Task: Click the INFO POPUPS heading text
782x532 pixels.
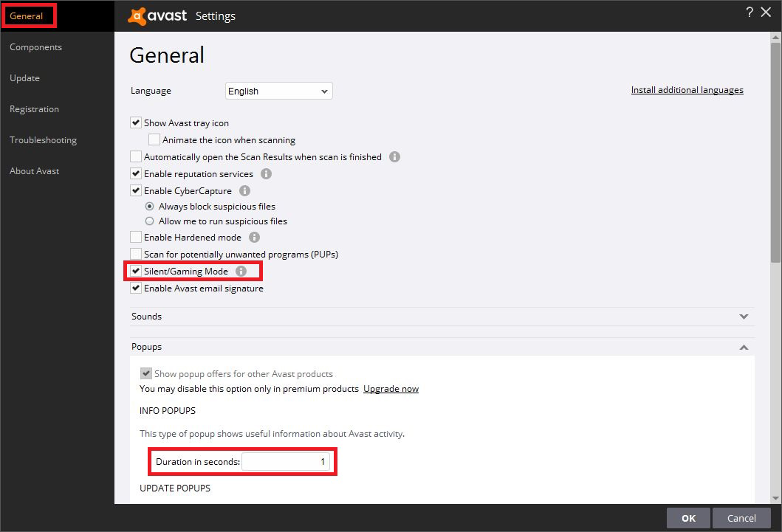Action: (168, 410)
